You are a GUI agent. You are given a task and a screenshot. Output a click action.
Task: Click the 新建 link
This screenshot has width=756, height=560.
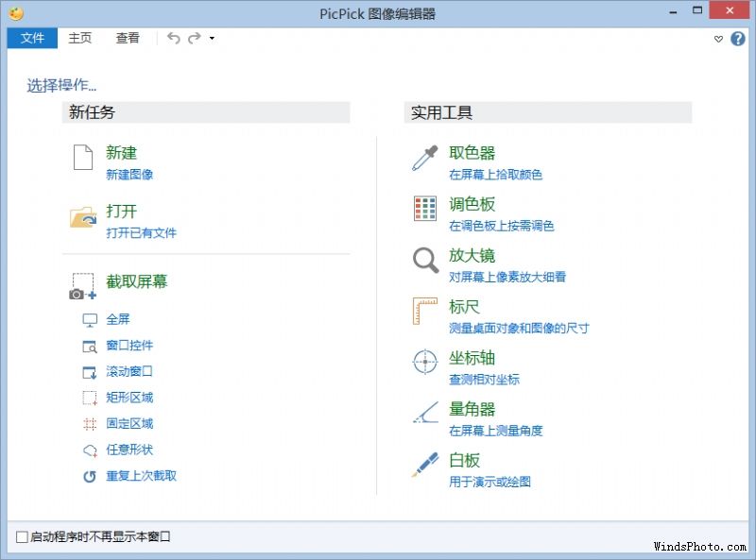(122, 153)
